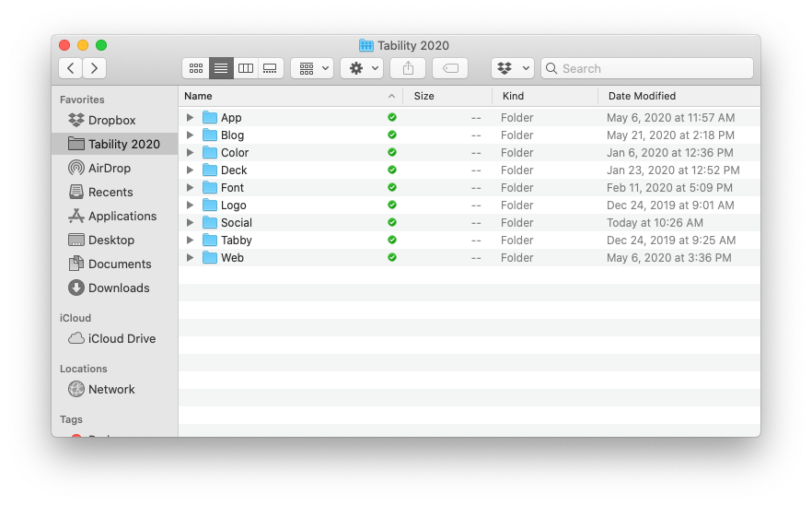The height and width of the screenshot is (505, 812).
Task: Click the date 'May 21, 2020 at 2:18 PM'
Action: (x=670, y=135)
